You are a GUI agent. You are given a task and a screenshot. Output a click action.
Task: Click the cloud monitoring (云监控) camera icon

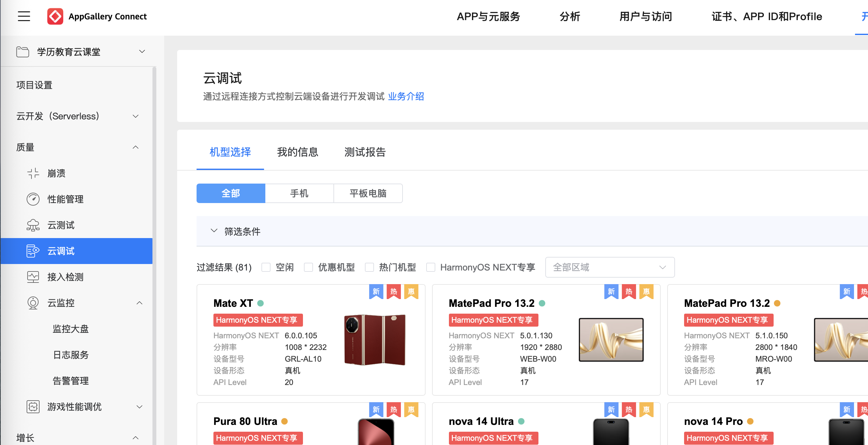[x=33, y=303]
